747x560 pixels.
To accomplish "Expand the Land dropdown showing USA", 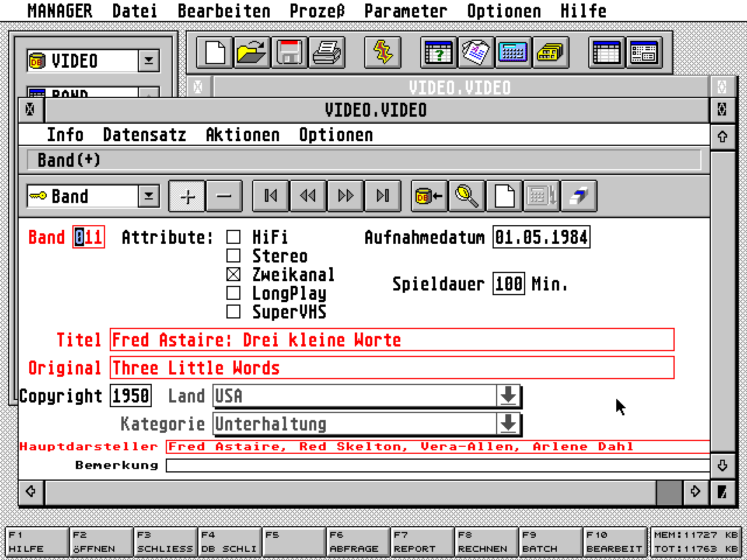I will pyautogui.click(x=508, y=395).
